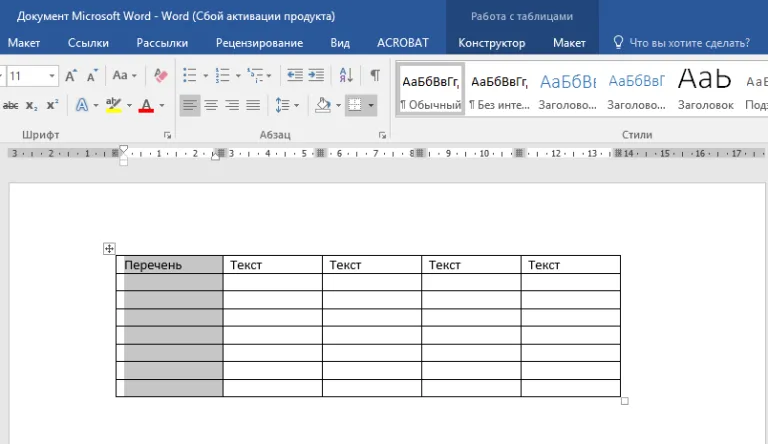Apply borders with the borders button
This screenshot has width=768, height=444.
coord(355,105)
